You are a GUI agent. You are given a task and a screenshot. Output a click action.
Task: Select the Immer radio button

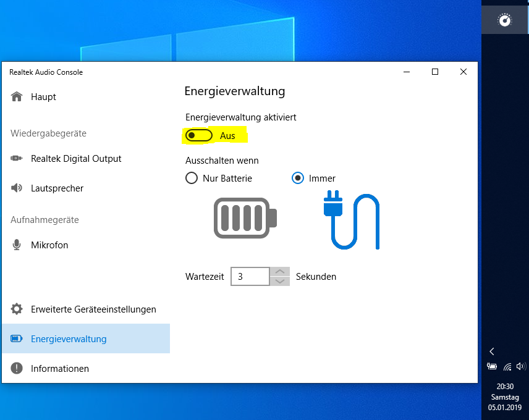pos(298,178)
